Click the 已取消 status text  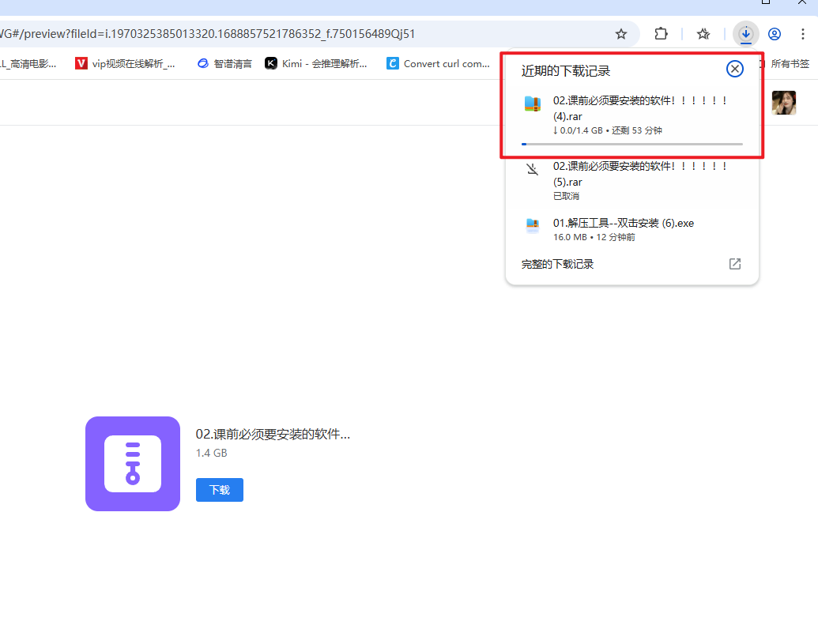[x=566, y=196]
